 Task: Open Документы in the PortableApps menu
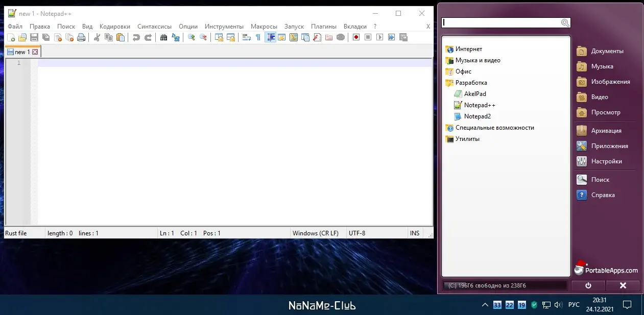(600, 51)
